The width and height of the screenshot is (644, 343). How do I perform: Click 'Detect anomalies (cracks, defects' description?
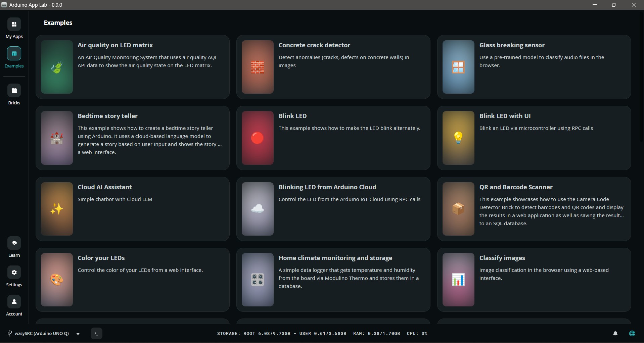344,61
